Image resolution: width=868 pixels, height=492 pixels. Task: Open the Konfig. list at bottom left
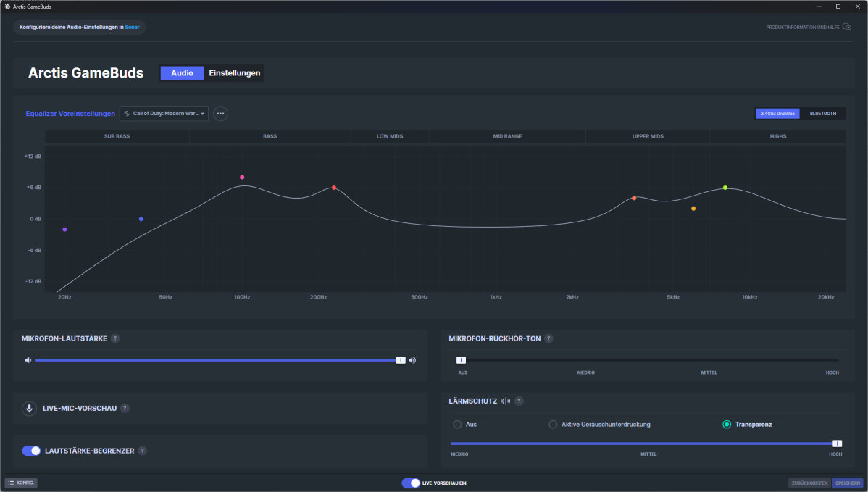pos(22,483)
